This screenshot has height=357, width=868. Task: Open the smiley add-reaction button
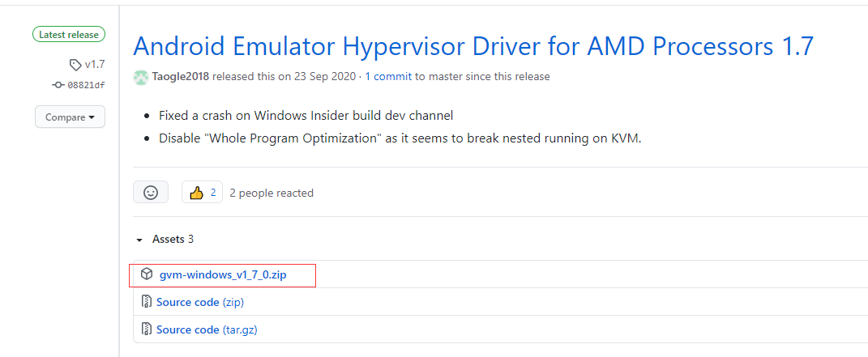[151, 193]
